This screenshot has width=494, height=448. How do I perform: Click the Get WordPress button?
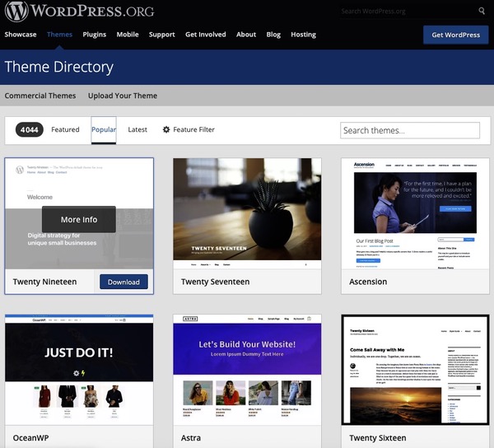point(455,35)
